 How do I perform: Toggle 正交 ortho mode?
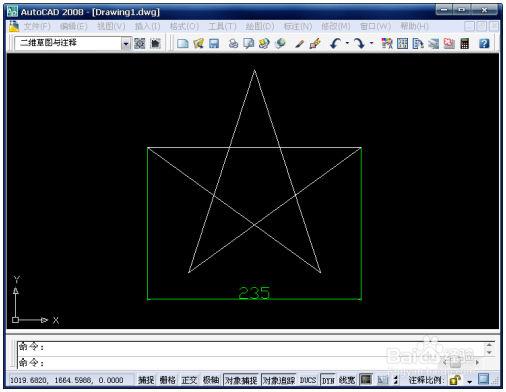click(x=189, y=380)
